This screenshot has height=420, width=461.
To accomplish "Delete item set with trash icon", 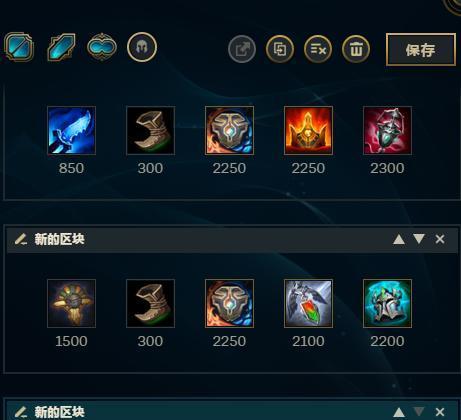I will coord(356,49).
